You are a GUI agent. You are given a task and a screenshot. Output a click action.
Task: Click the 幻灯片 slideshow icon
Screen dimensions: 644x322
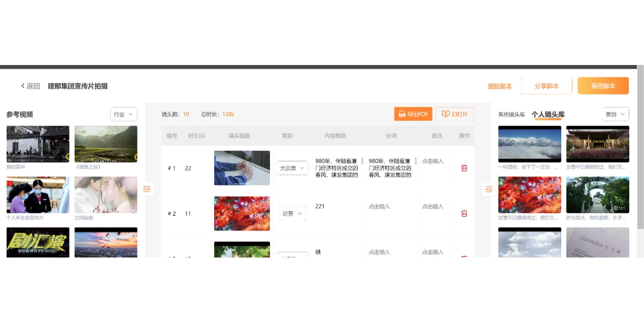446,114
